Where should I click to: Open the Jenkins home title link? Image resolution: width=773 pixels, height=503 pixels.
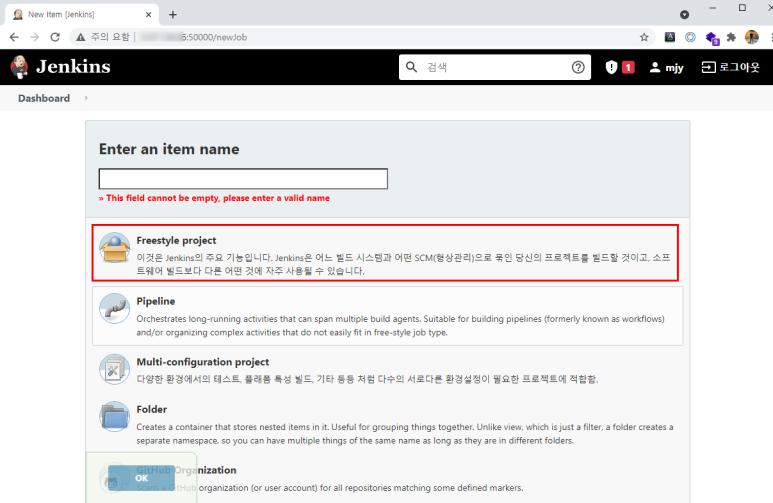coord(73,67)
